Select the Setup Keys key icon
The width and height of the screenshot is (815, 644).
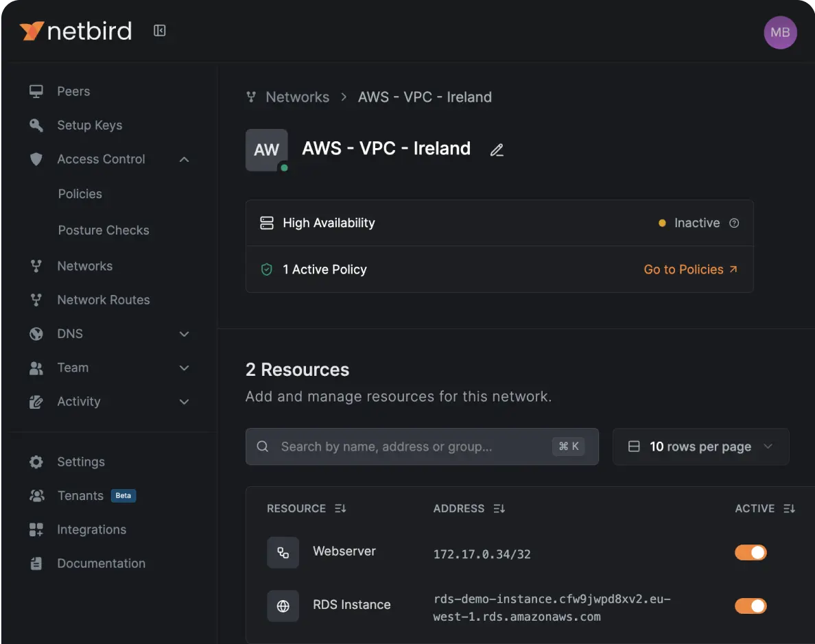[x=36, y=125]
